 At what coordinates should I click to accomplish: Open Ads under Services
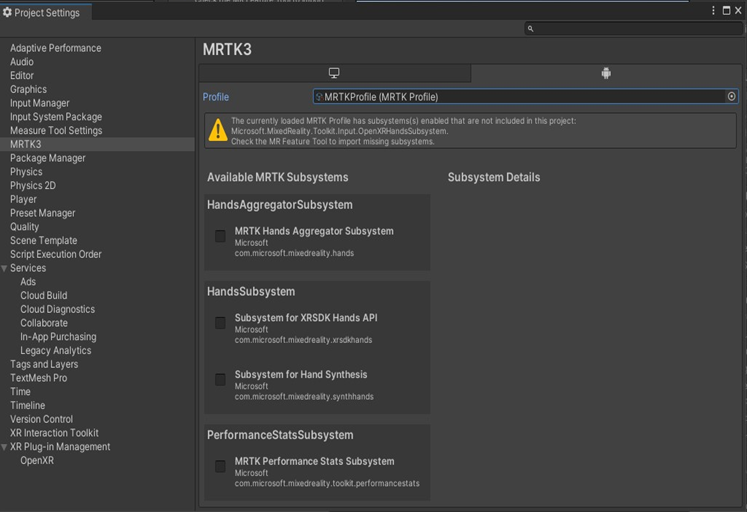pos(28,282)
